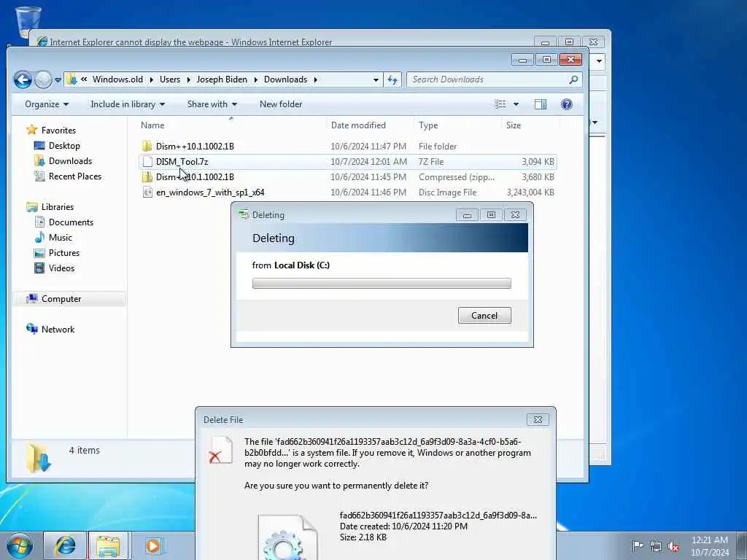747x560 pixels.
Task: Open the Recycle Bin desktop icon
Action: pos(28,23)
